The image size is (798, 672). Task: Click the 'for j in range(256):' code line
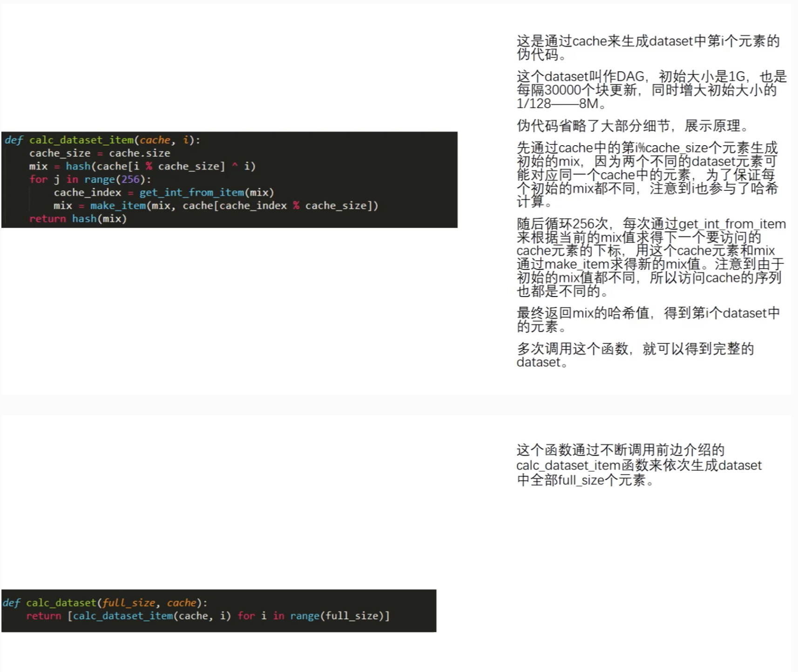click(x=90, y=179)
